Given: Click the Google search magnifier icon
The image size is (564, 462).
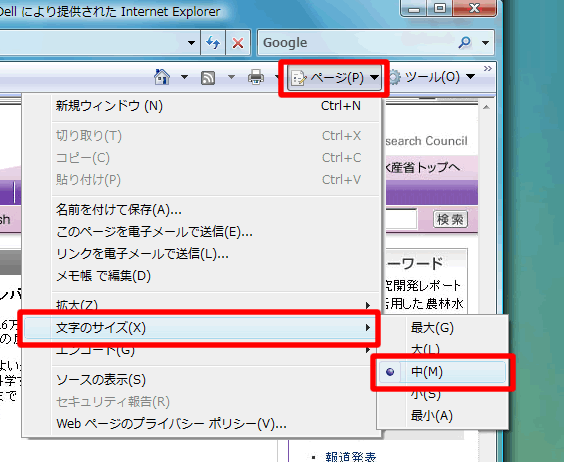Looking at the screenshot, I should pos(464,42).
